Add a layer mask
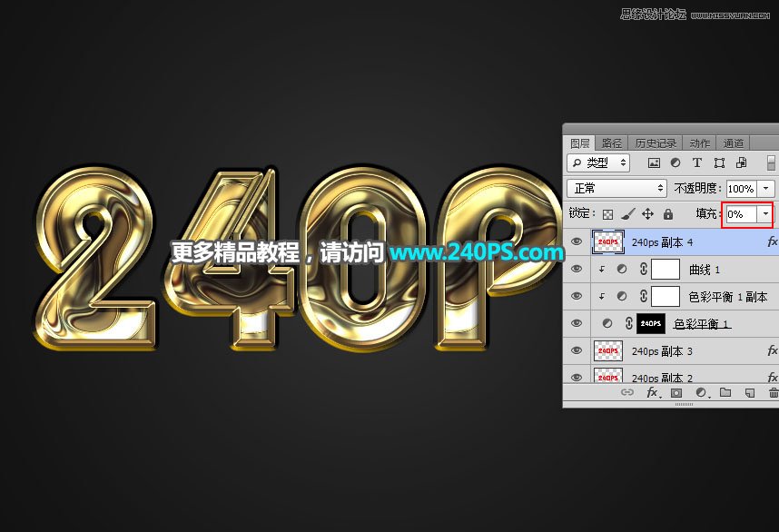Image resolution: width=779 pixels, height=532 pixels. (676, 393)
